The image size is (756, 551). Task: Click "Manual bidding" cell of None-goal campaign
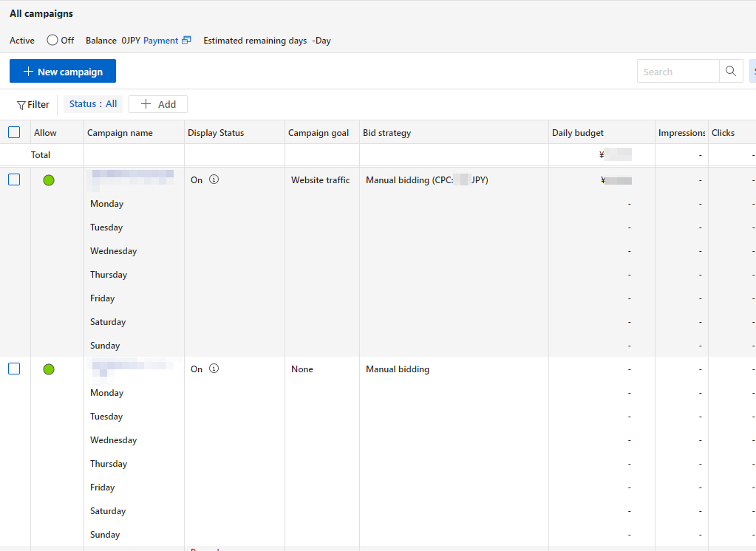(398, 369)
